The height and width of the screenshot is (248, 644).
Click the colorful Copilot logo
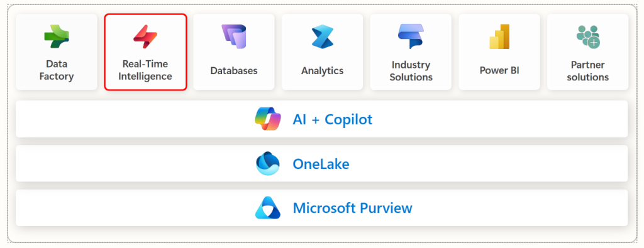[x=268, y=119]
